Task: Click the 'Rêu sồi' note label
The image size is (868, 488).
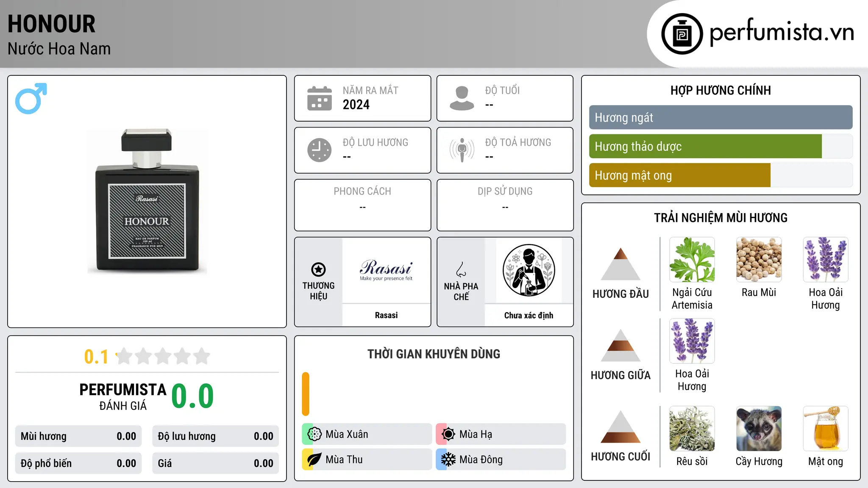Action: pyautogui.click(x=692, y=461)
